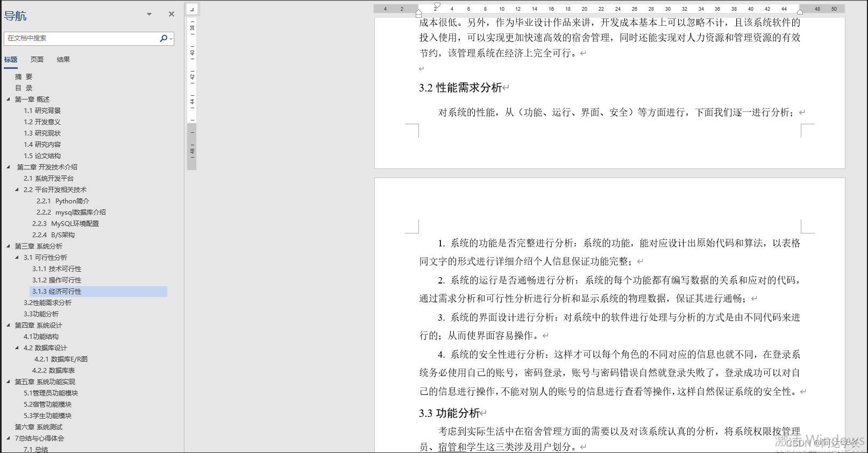
Task: Open 4.2.1 数据库E/R图 heading
Action: (x=61, y=359)
